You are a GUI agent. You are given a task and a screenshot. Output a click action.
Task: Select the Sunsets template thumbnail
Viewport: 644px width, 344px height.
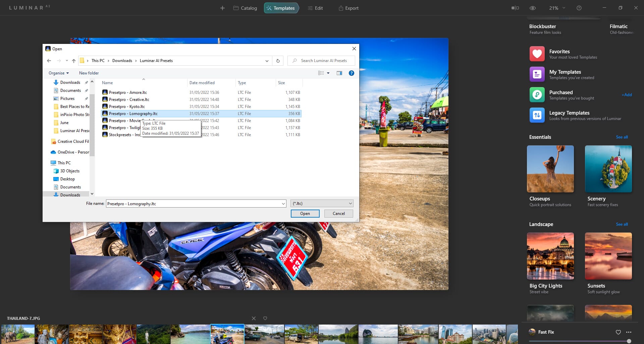[608, 256]
